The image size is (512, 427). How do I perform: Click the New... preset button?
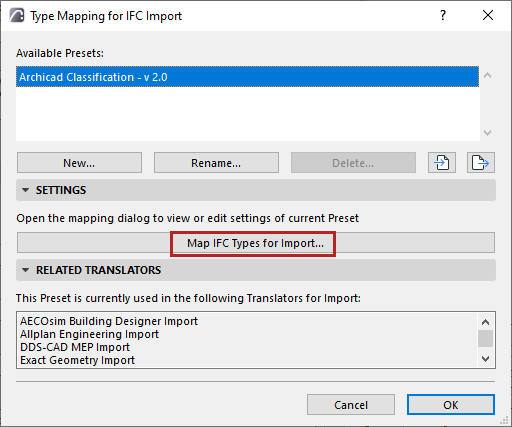[x=79, y=163]
